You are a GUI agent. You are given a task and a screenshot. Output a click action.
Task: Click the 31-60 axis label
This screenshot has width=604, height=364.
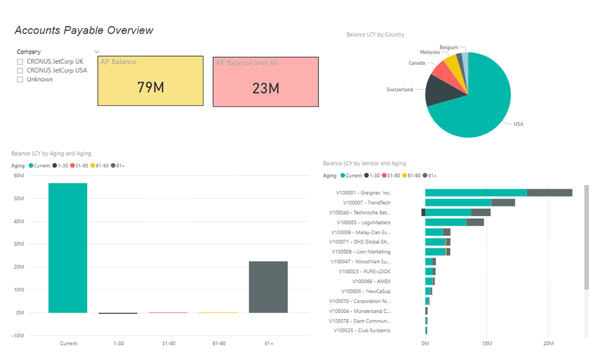(168, 343)
